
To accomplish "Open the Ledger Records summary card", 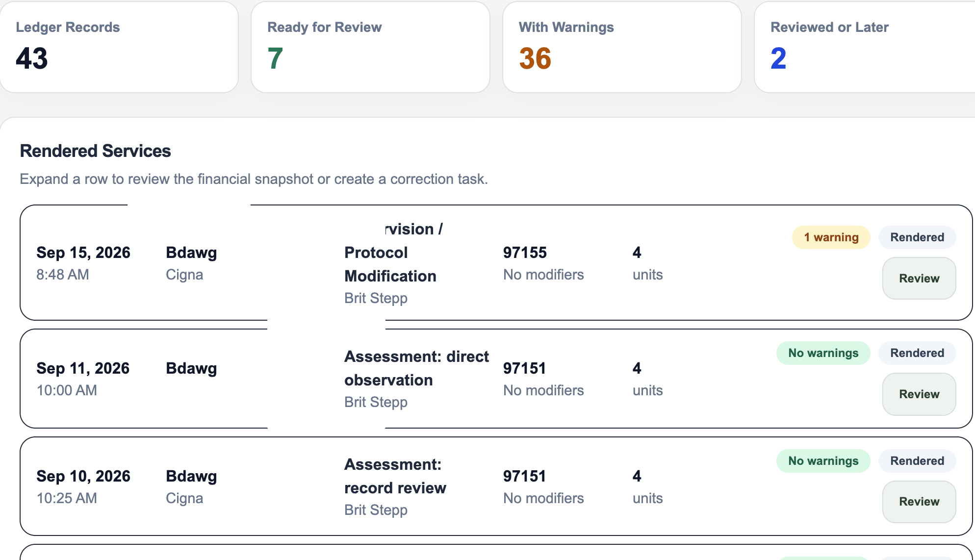I will (x=119, y=47).
